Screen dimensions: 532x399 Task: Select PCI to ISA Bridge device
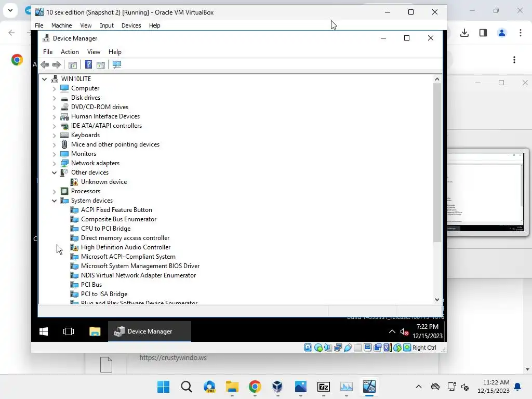[x=104, y=294]
